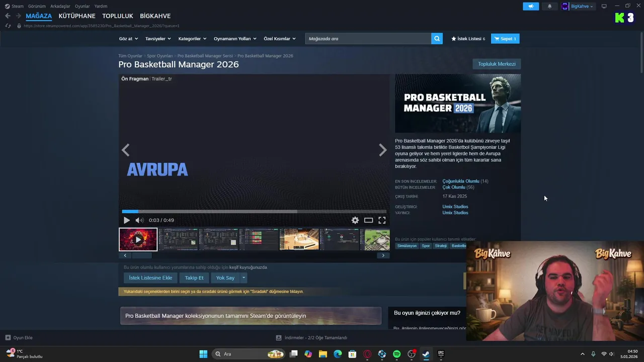Expand the Tavsiyeler dropdown

point(158,39)
